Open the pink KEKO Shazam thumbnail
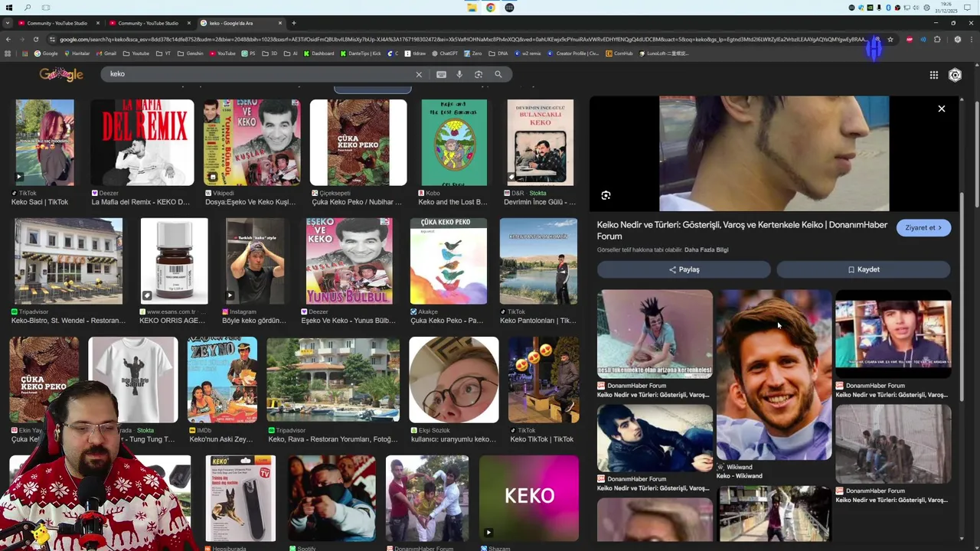The width and height of the screenshot is (980, 551). pyautogui.click(x=529, y=497)
